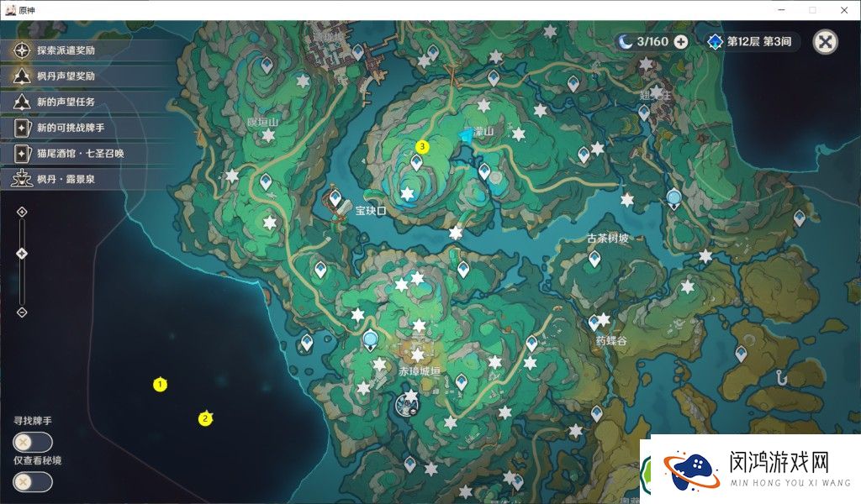Select the waypoint on the peak above 暝垣山
This screenshot has height=504, width=861.
pyautogui.click(x=267, y=66)
